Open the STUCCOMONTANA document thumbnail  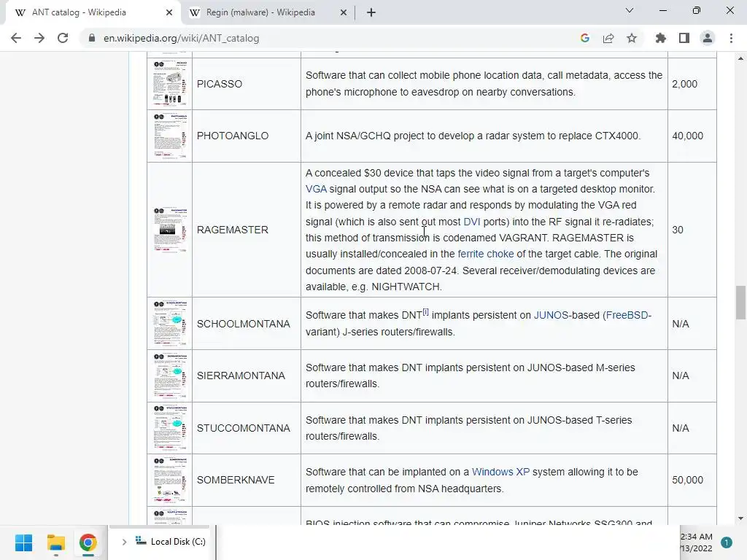[169, 427]
